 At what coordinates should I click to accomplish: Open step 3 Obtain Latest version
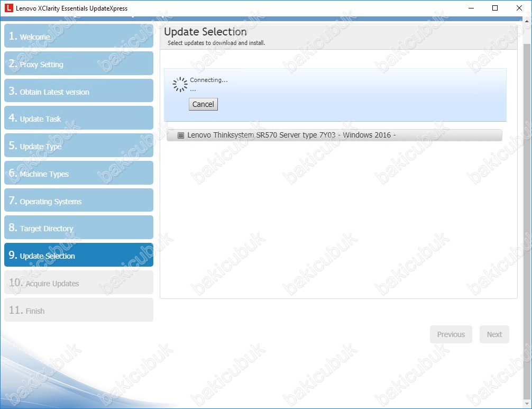[x=79, y=90]
